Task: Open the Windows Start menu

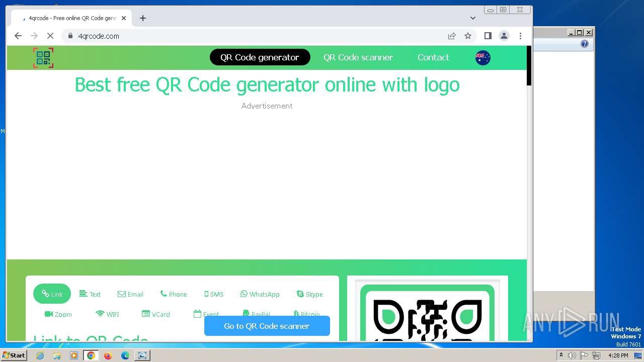Action: click(x=14, y=355)
